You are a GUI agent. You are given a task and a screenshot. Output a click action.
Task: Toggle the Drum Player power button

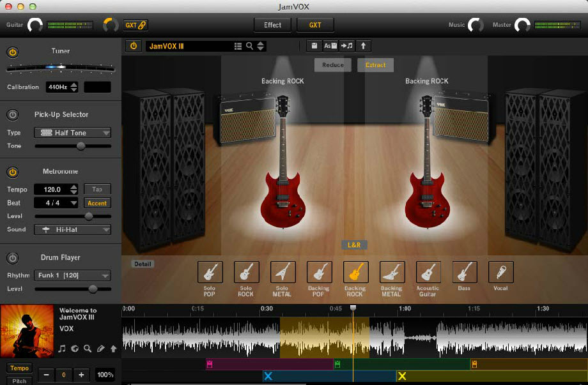(x=12, y=258)
